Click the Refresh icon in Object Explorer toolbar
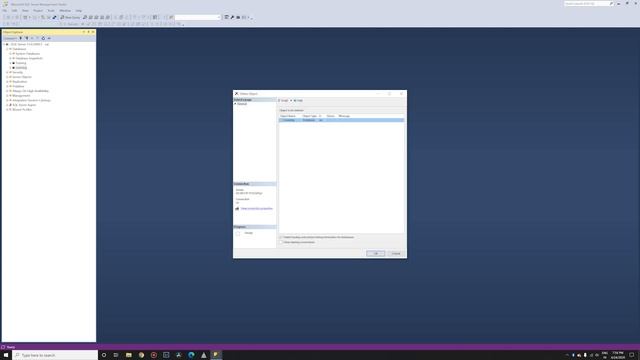This screenshot has width=640, height=360. (43, 38)
